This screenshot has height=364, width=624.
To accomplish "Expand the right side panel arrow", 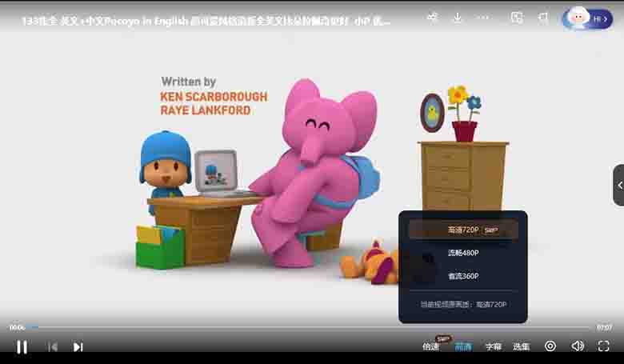I will click(x=619, y=185).
